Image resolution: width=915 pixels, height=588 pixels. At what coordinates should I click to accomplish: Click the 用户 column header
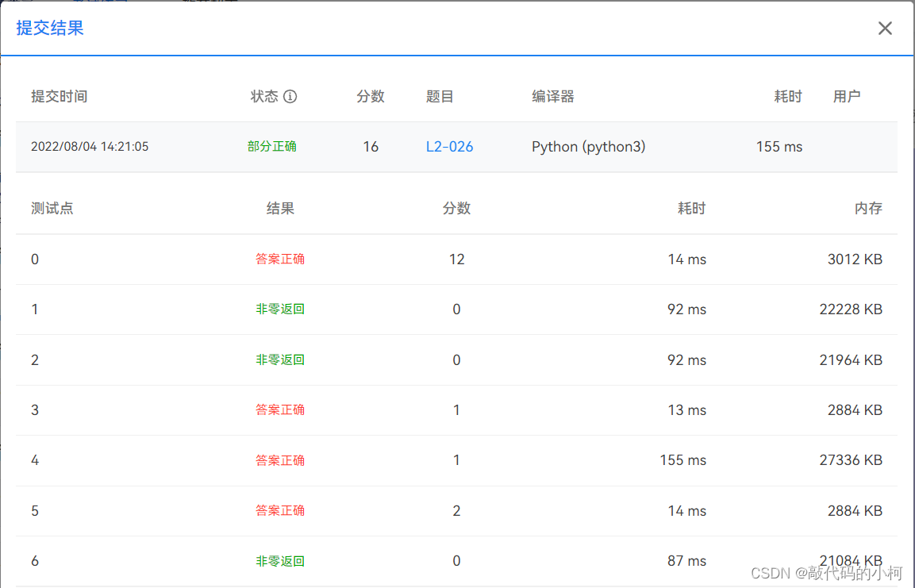point(847,96)
